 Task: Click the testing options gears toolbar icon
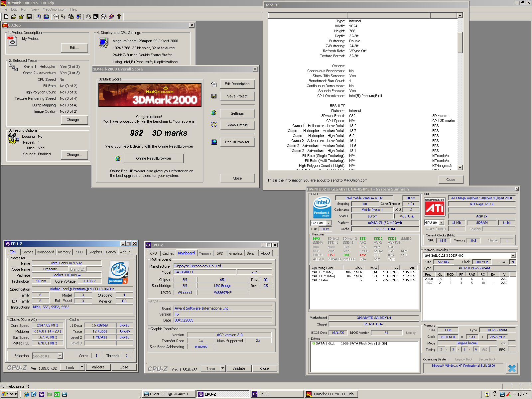point(71,17)
